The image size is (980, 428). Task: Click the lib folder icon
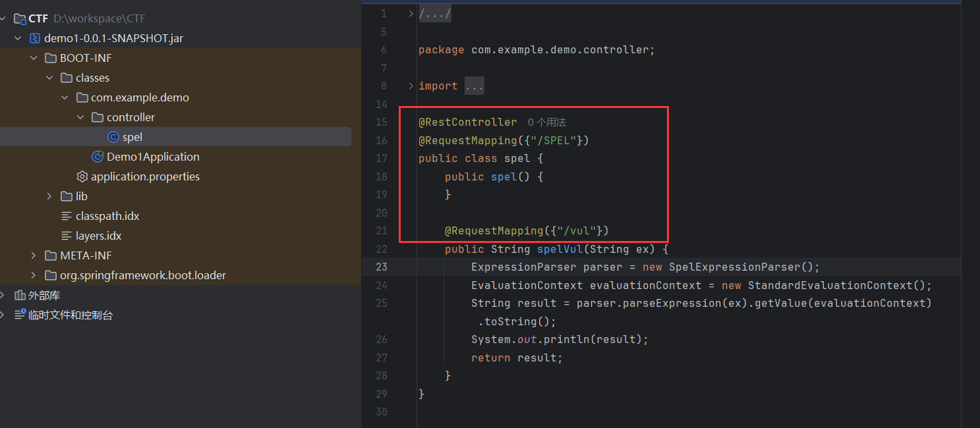pyautogui.click(x=67, y=196)
